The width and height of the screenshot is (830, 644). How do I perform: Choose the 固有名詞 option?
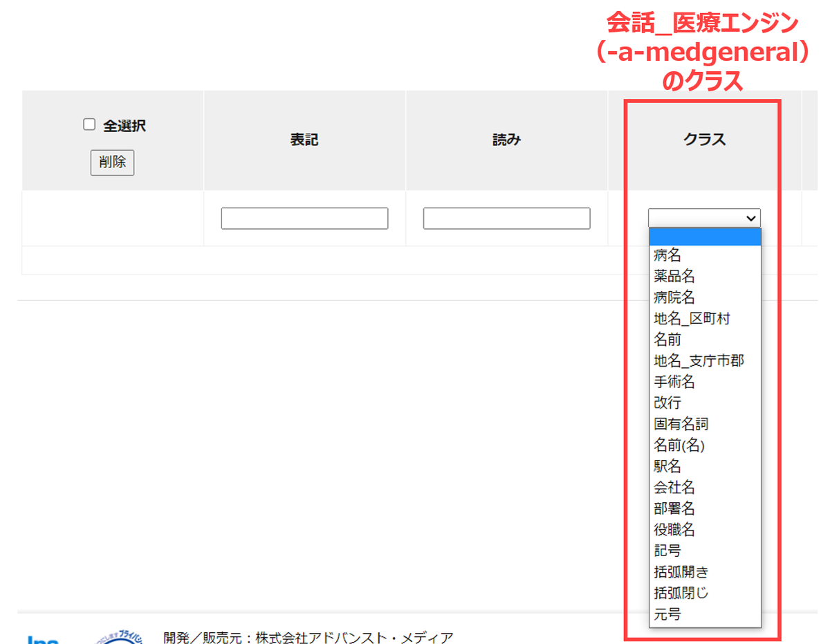705,424
